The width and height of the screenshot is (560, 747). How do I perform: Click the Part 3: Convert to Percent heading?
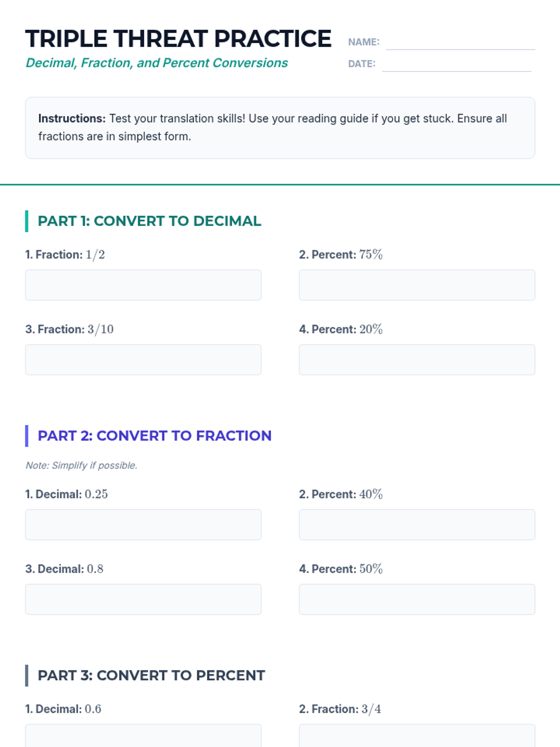[151, 675]
